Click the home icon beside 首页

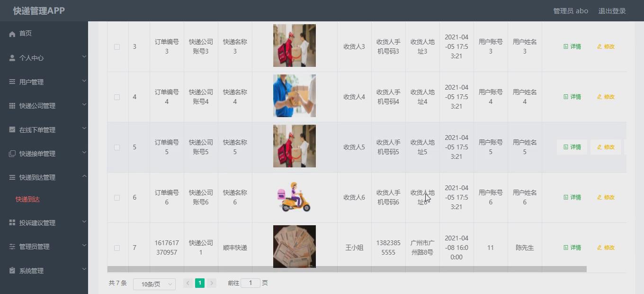12,34
